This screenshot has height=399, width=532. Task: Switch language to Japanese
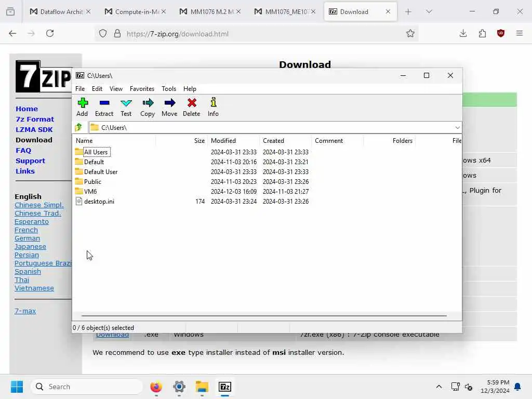[30, 247]
